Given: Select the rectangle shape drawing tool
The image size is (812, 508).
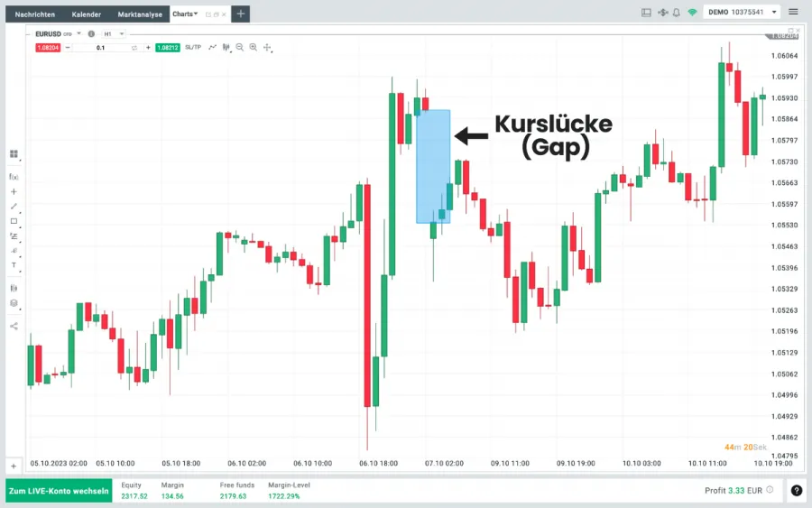Looking at the screenshot, I should (14, 221).
